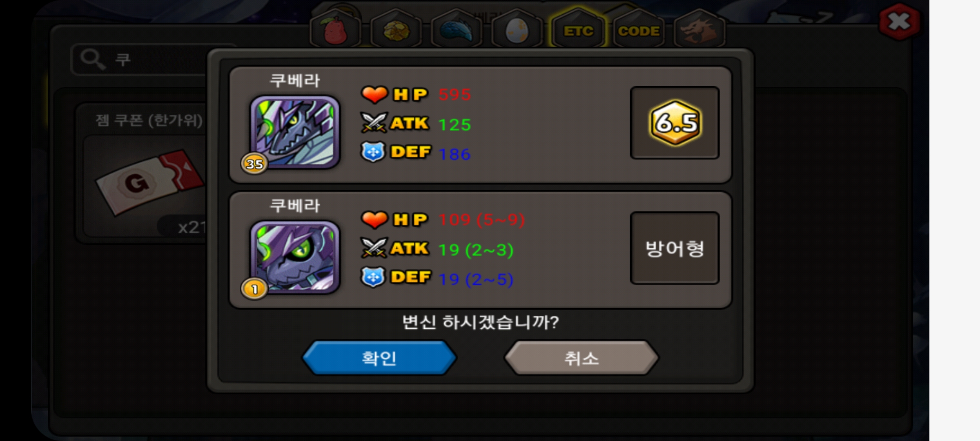The image size is (980, 441).
Task: Open the fruit item tab
Action: coord(335,30)
